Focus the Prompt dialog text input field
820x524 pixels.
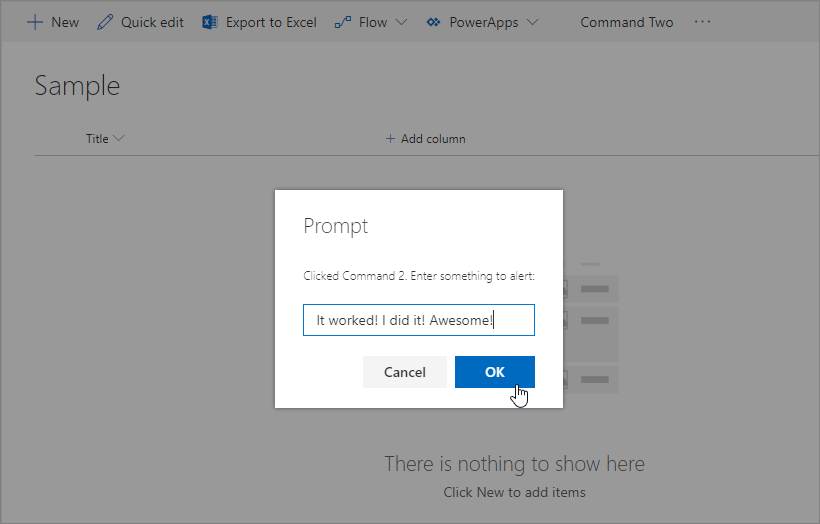coord(419,320)
